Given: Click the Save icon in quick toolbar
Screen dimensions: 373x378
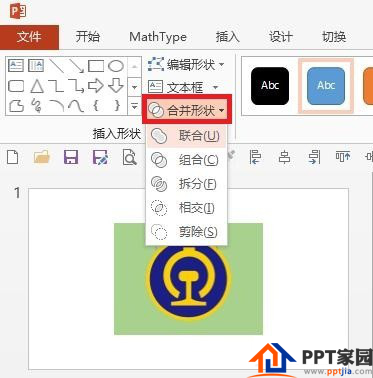Looking at the screenshot, I should [x=71, y=157].
